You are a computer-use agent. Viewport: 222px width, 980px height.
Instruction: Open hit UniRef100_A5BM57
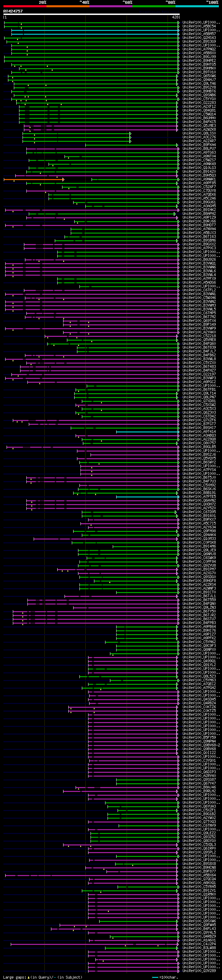pos(199,34)
